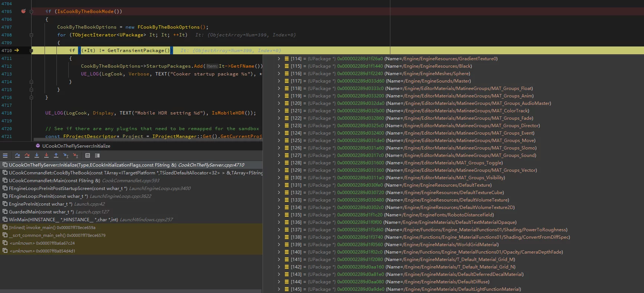Click the Show Execution Point icon

5,155
